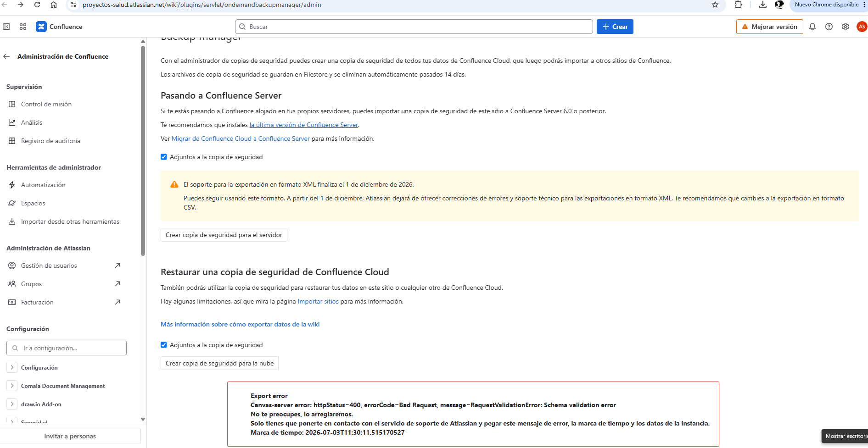Image resolution: width=868 pixels, height=448 pixels.
Task: Open Espacios in sidebar
Action: click(x=33, y=203)
